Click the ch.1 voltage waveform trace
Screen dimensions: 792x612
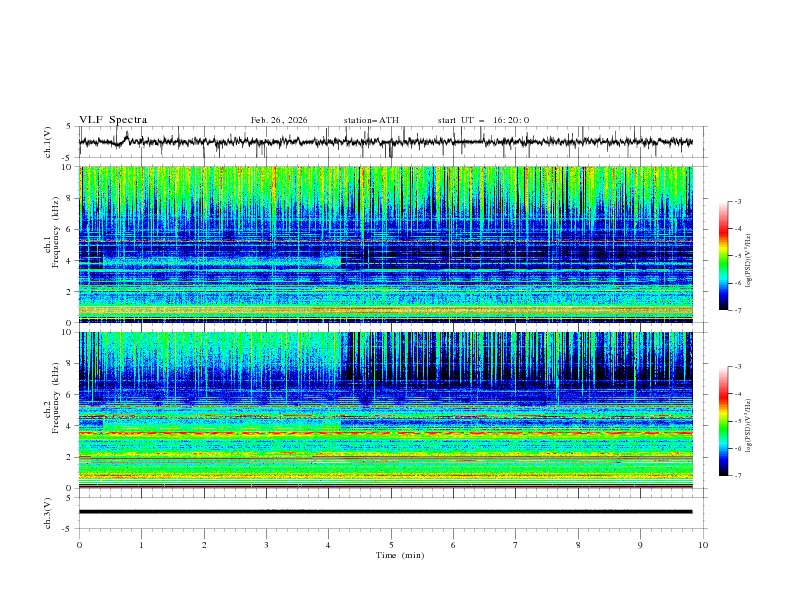(x=386, y=142)
